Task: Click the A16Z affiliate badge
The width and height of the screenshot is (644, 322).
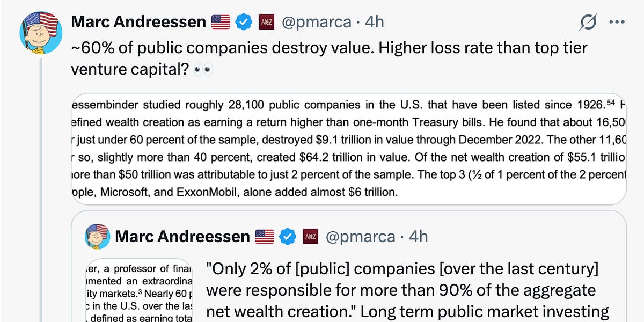Action: (x=266, y=22)
